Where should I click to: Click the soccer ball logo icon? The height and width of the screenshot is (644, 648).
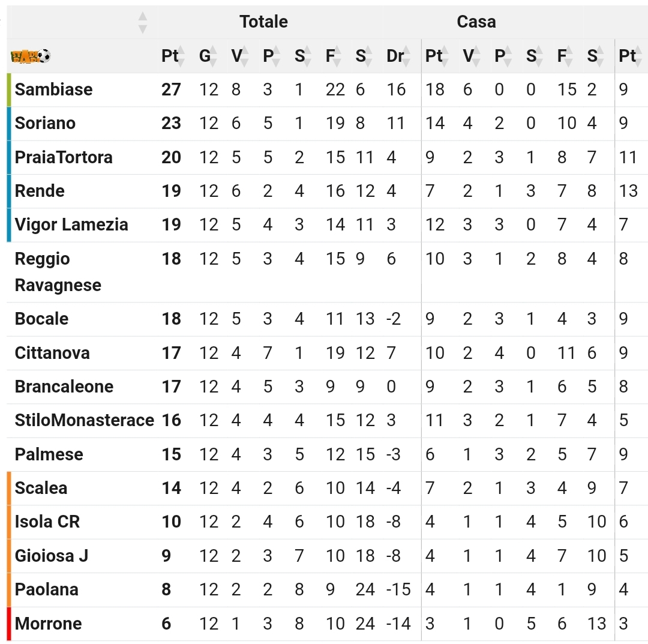(x=30, y=56)
